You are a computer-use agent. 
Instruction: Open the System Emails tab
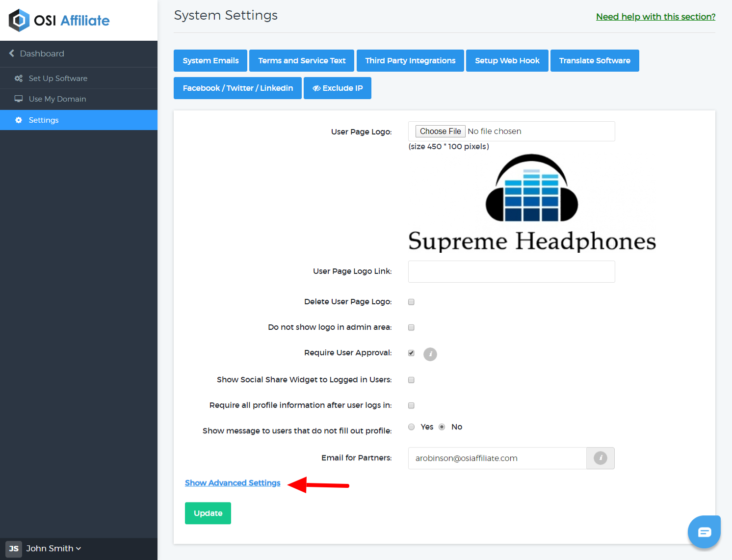point(210,61)
